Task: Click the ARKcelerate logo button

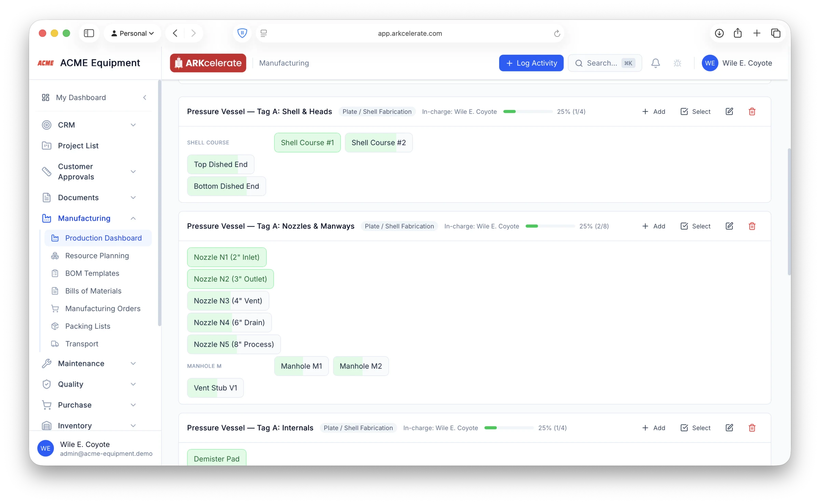Action: click(208, 63)
